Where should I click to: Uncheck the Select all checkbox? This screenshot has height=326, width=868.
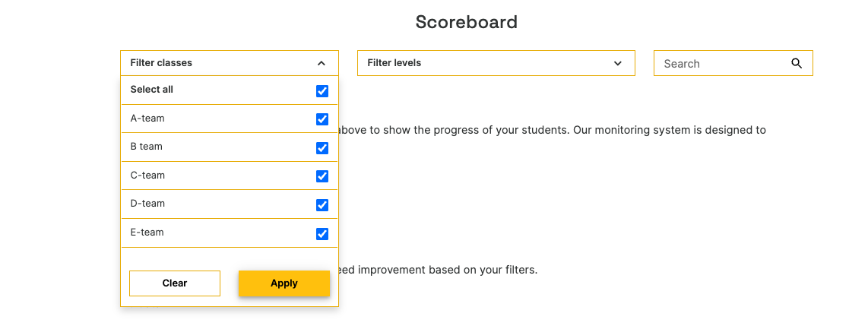pyautogui.click(x=322, y=91)
